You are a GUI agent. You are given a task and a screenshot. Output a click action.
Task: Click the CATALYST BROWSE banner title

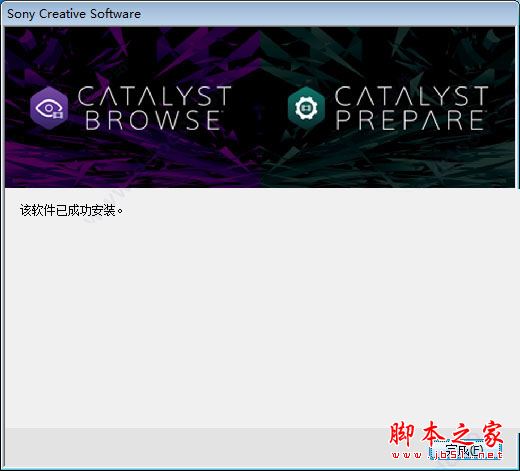(x=155, y=108)
